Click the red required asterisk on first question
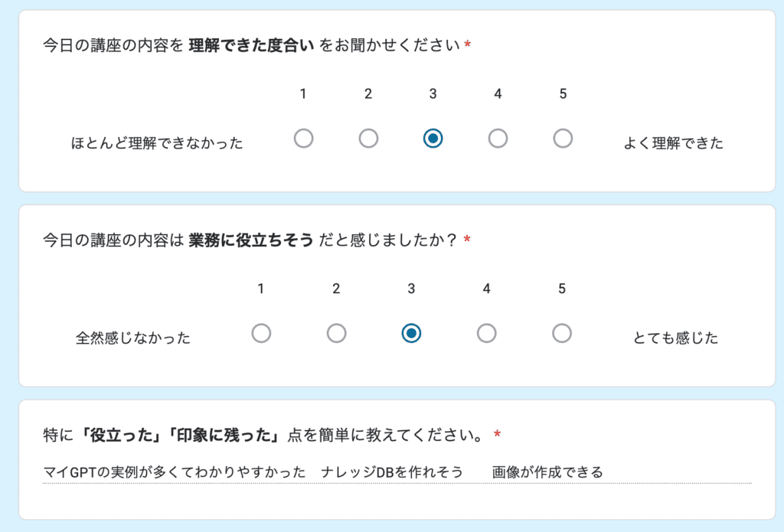The width and height of the screenshot is (784, 532). point(467,44)
